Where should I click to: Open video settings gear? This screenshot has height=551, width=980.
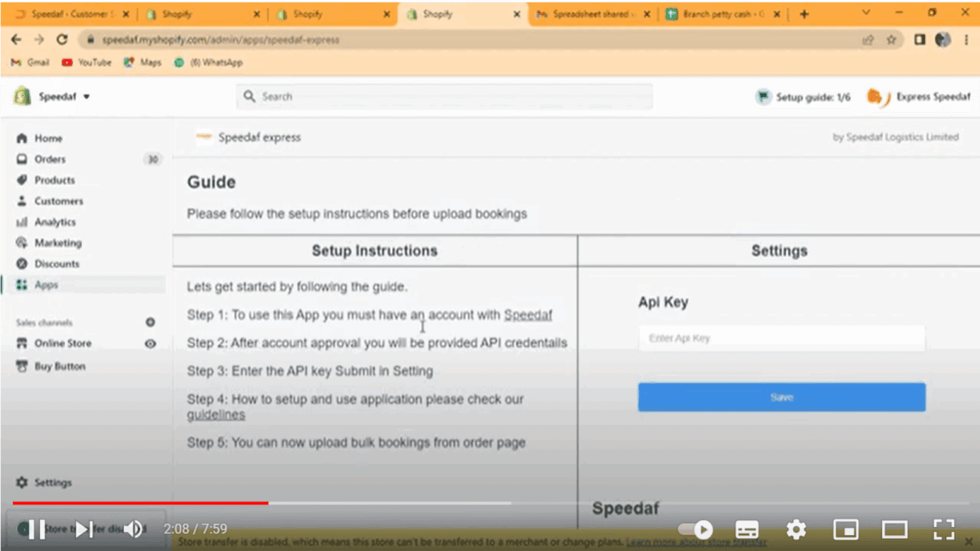[796, 529]
